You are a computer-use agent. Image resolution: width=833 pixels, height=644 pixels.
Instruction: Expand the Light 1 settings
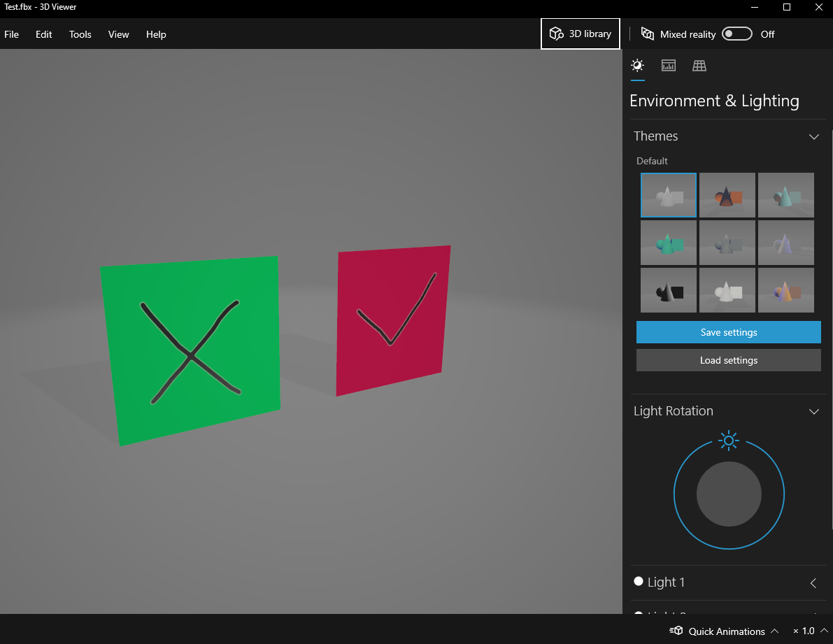pos(813,582)
